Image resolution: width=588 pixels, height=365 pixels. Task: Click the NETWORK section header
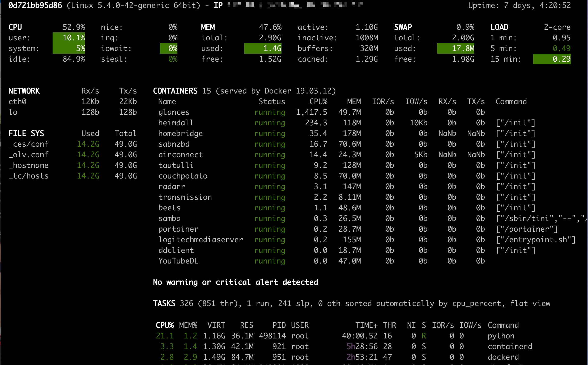tap(24, 91)
